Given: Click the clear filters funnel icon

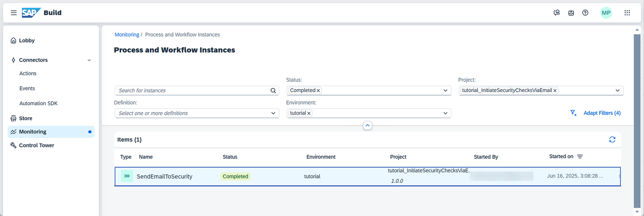Looking at the screenshot, I should 573,113.
